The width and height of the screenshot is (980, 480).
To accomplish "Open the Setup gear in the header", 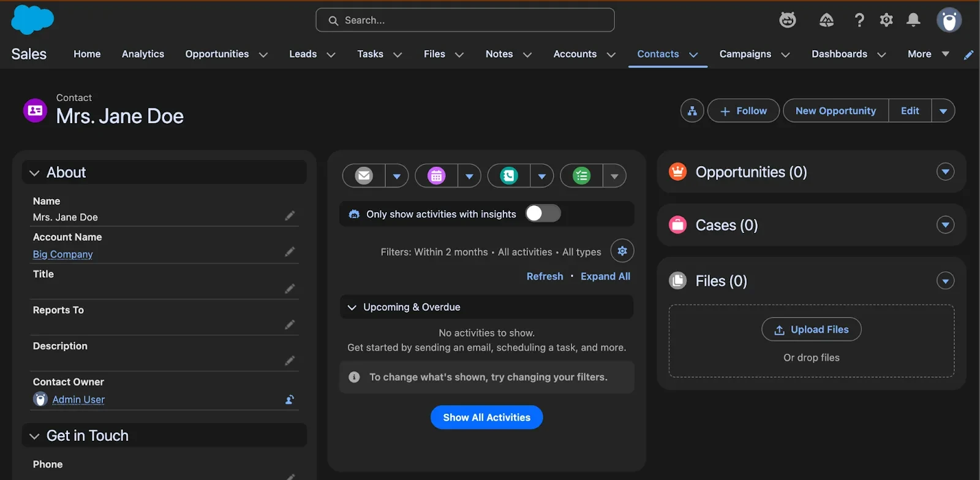I will 886,20.
